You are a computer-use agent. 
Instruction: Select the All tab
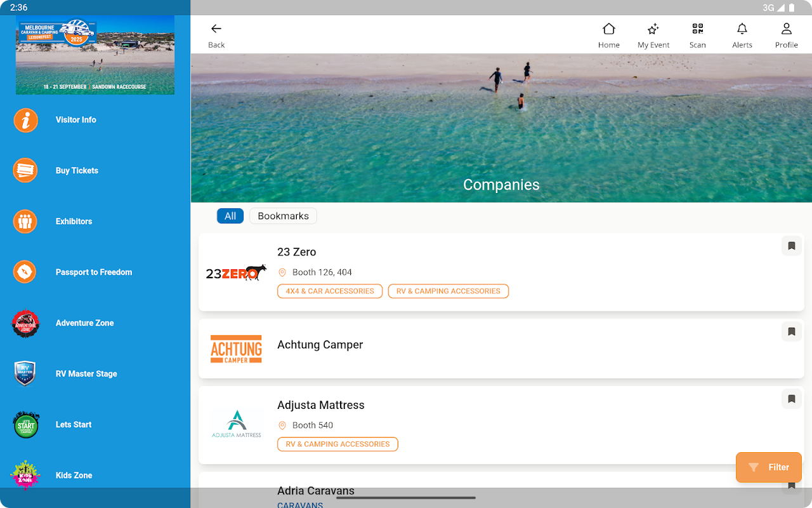click(230, 216)
